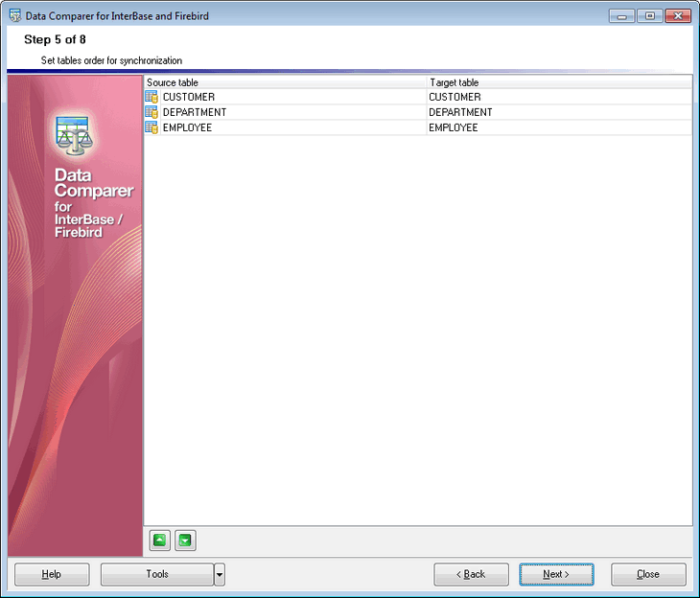This screenshot has width=700, height=598.
Task: Click the Tools button
Action: coord(157,574)
